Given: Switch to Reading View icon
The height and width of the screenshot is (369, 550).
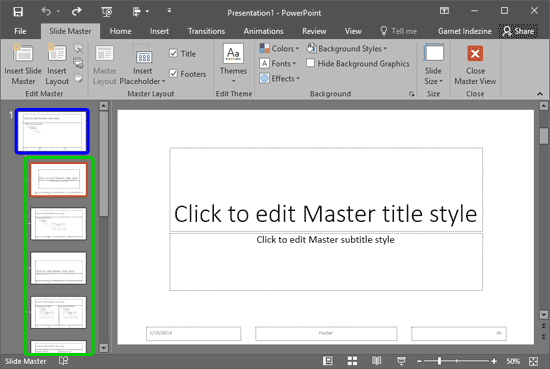Looking at the screenshot, I should click(376, 361).
